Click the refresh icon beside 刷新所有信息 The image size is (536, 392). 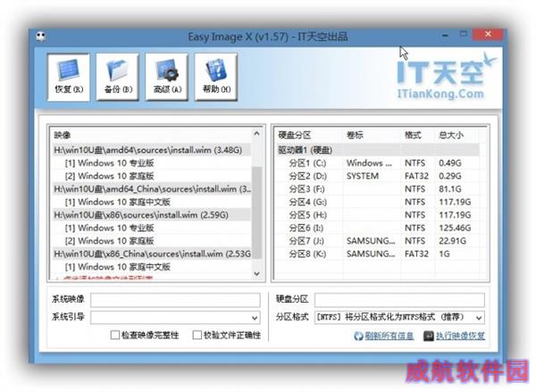click(358, 337)
